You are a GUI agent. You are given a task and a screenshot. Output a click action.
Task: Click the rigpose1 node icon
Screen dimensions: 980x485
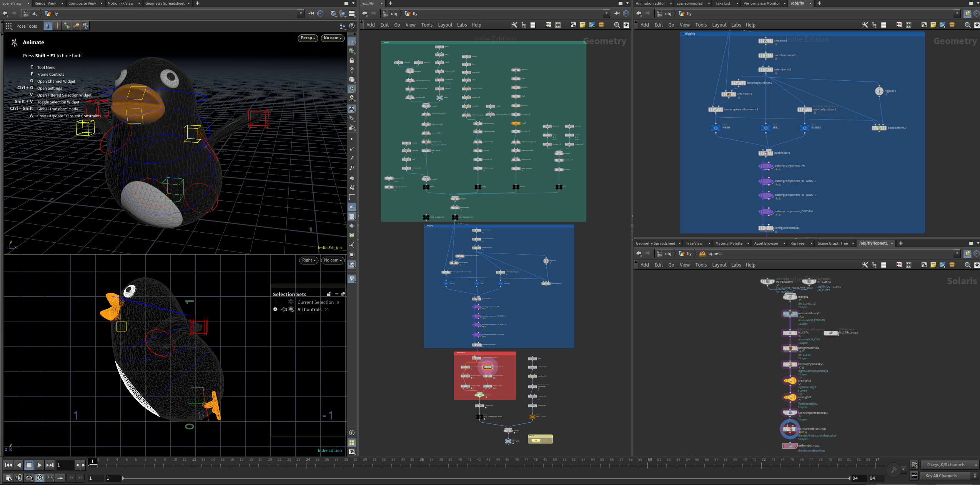point(879,91)
